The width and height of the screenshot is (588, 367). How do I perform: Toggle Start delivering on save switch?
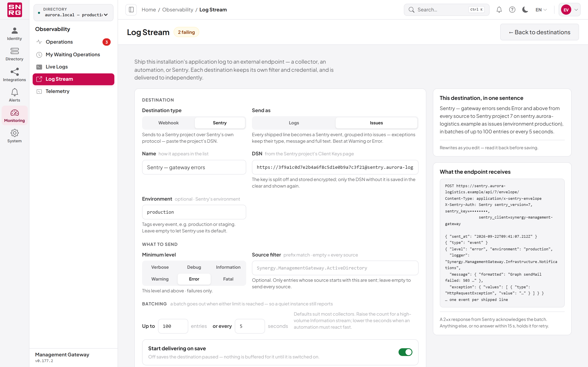coord(405,352)
